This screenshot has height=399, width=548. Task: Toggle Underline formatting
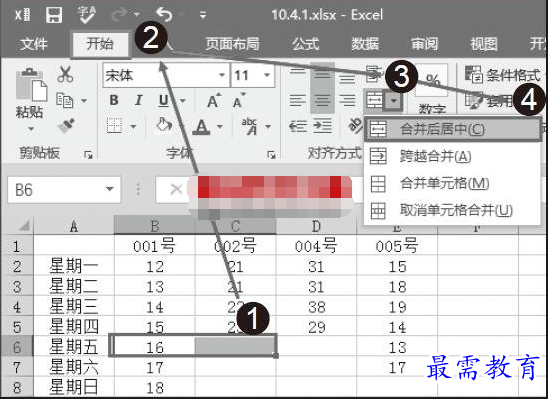[x=164, y=101]
